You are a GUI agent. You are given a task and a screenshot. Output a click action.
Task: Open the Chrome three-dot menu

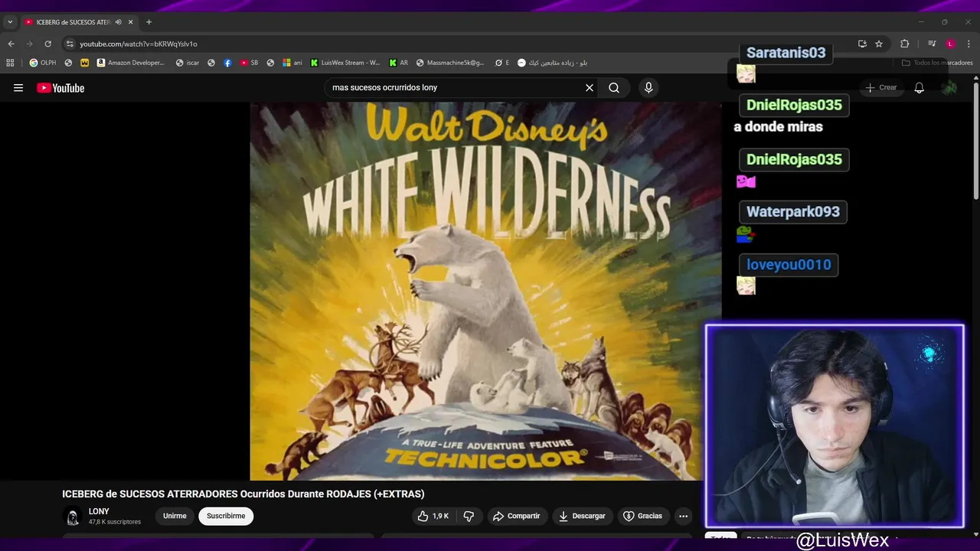click(x=969, y=44)
